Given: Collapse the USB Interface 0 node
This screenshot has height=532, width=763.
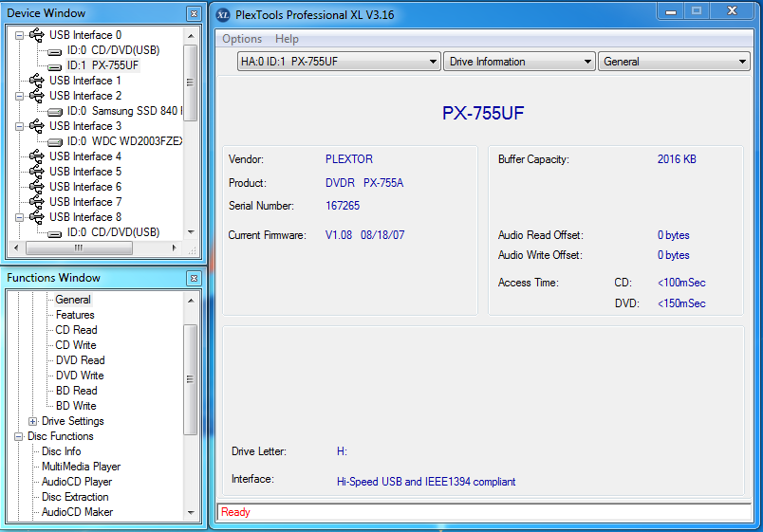Looking at the screenshot, I should tap(19, 35).
